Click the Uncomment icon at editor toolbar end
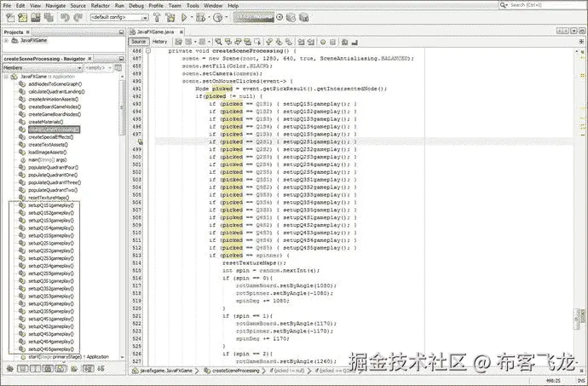The image size is (588, 386). coord(355,42)
